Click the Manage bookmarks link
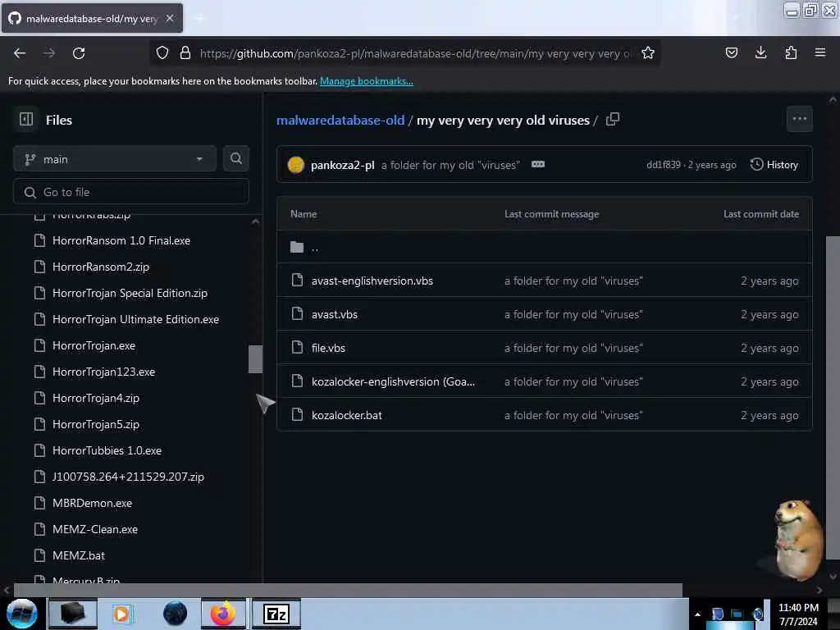The height and width of the screenshot is (630, 840). pyautogui.click(x=367, y=81)
